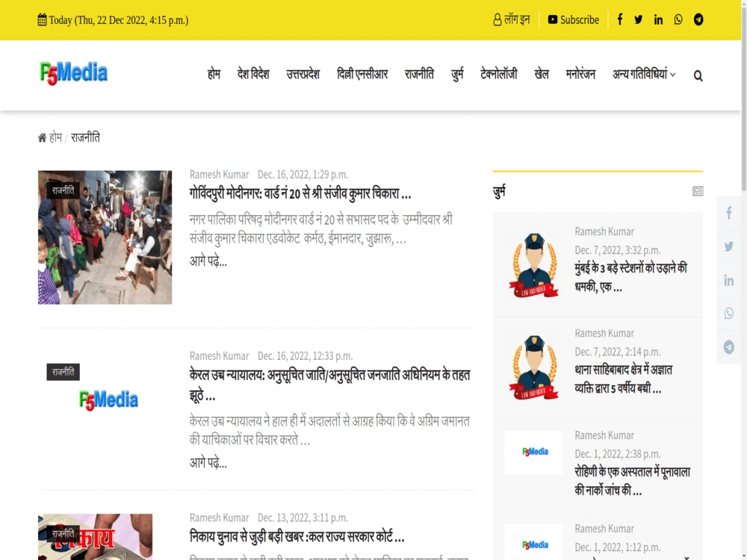Image resolution: width=747 pixels, height=560 pixels.
Task: Open टेक्नोलॉजी navigation item
Action: point(499,74)
